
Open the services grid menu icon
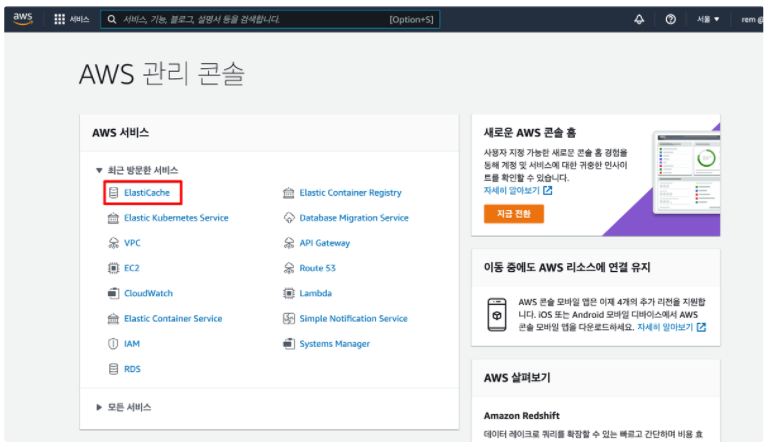click(x=59, y=19)
